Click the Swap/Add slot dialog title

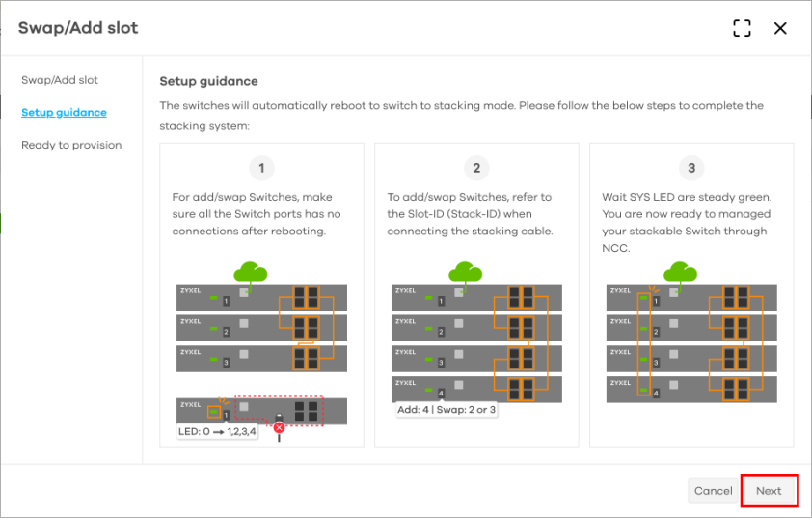pos(78,28)
